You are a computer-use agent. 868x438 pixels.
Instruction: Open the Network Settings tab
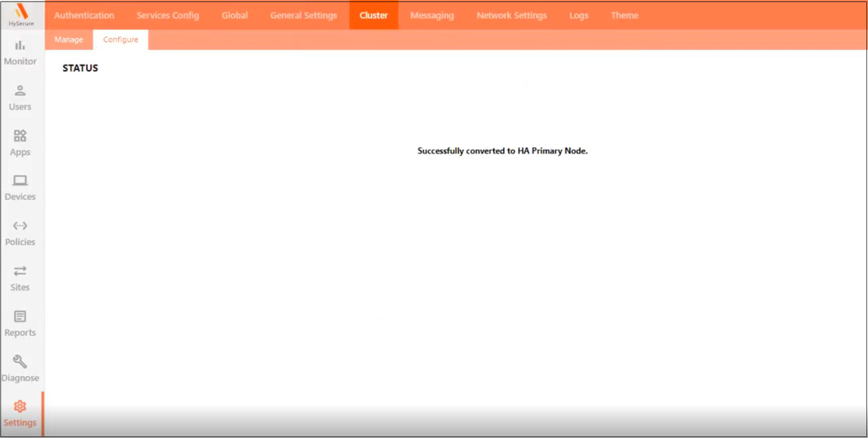click(x=511, y=15)
